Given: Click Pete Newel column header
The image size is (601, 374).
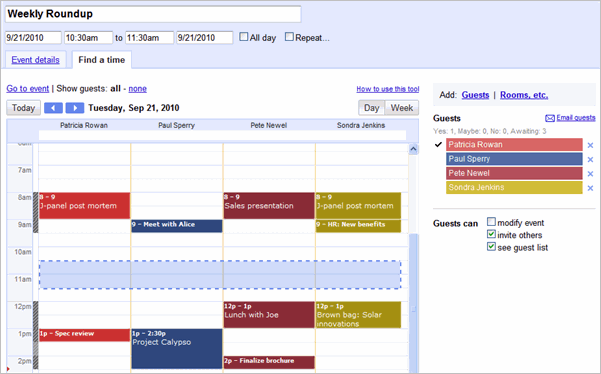Looking at the screenshot, I should pos(269,125).
